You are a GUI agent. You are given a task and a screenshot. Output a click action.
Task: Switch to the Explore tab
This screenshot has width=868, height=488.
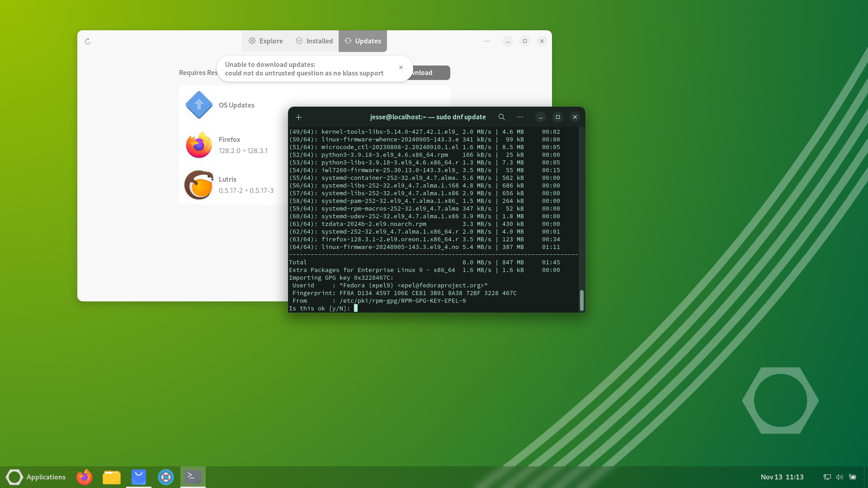click(x=266, y=41)
